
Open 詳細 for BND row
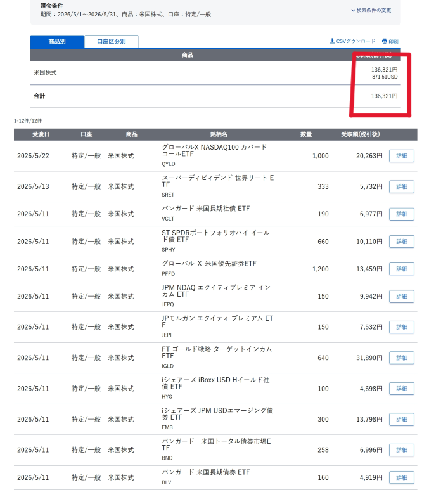[x=401, y=449]
